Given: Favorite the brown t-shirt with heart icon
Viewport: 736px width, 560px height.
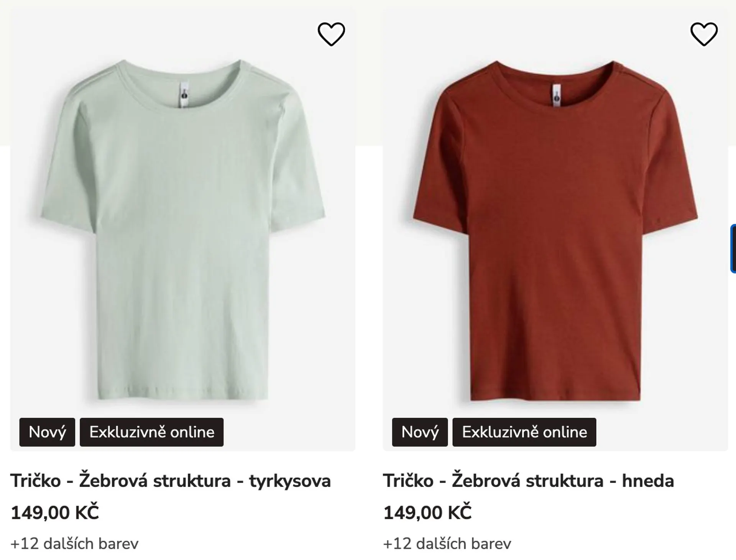Looking at the screenshot, I should tap(704, 34).
